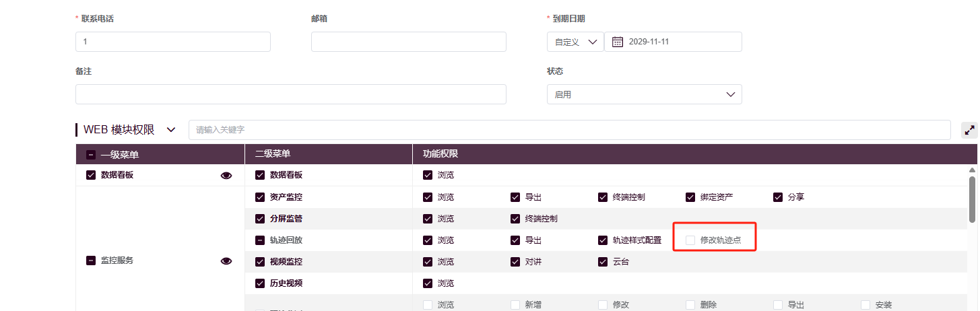The height and width of the screenshot is (311, 980).
Task: Uncheck the 分享 permission checkbox
Action: 778,197
